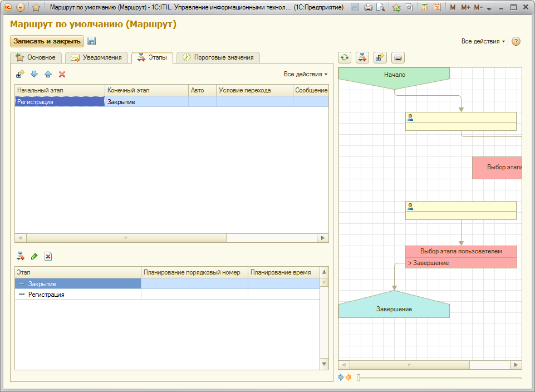Move the selected transition up with the blue arrow
The image size is (535, 392).
click(x=48, y=74)
